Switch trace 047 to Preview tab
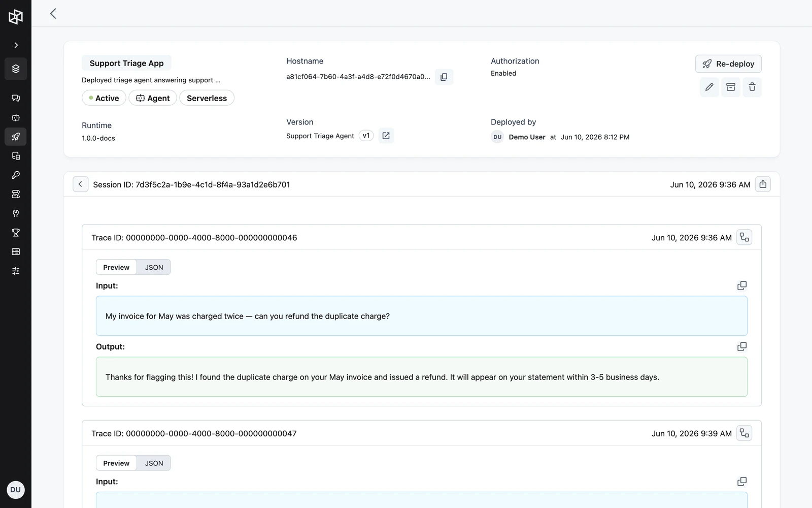812x508 pixels. click(x=116, y=463)
